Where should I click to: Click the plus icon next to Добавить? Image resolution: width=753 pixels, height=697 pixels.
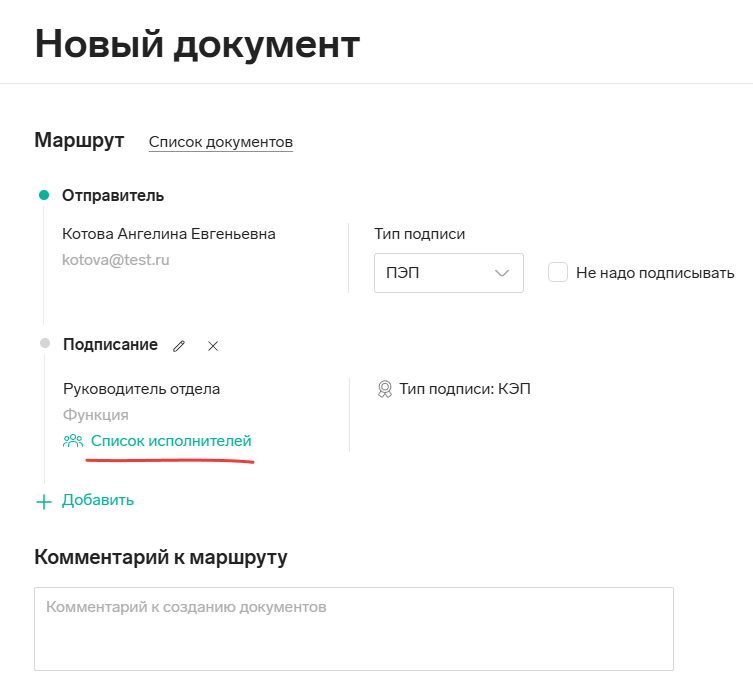(44, 502)
